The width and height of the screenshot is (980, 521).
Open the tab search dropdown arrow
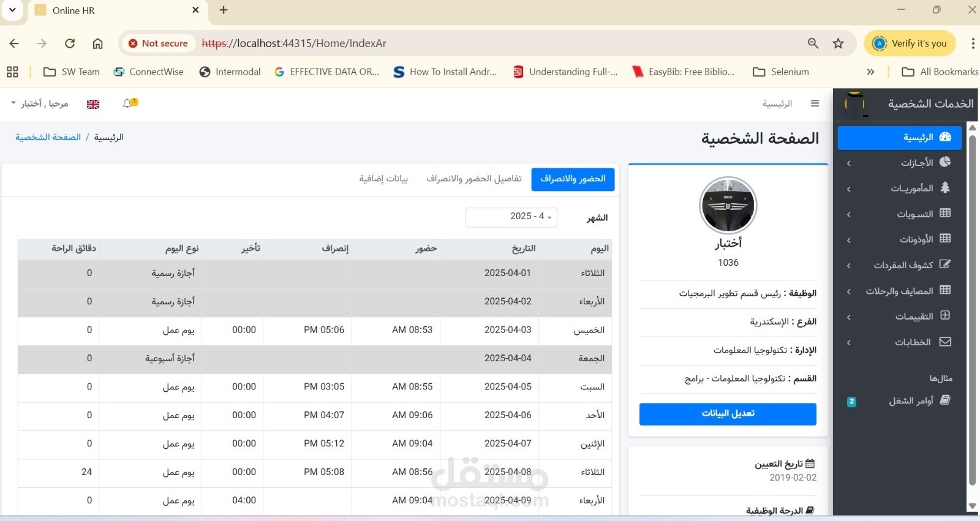coord(12,10)
